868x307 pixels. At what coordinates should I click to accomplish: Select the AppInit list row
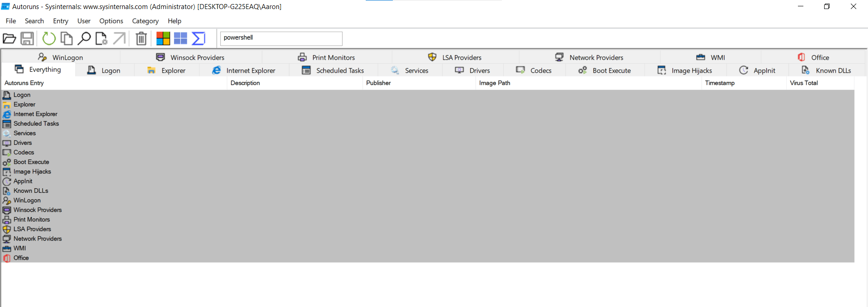(x=428, y=181)
